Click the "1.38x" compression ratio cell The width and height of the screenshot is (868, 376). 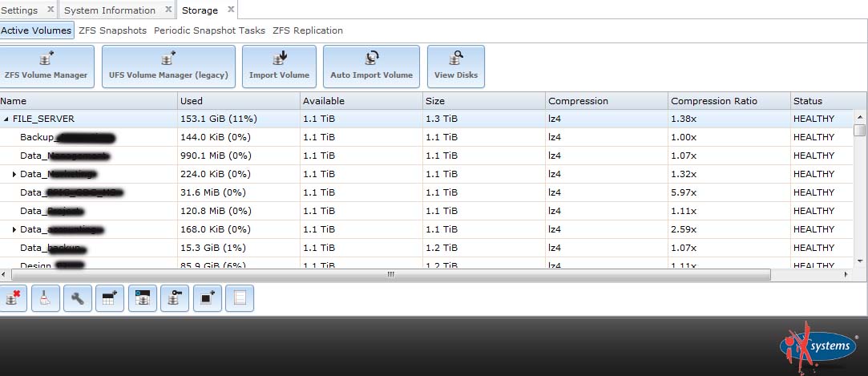[x=684, y=119]
